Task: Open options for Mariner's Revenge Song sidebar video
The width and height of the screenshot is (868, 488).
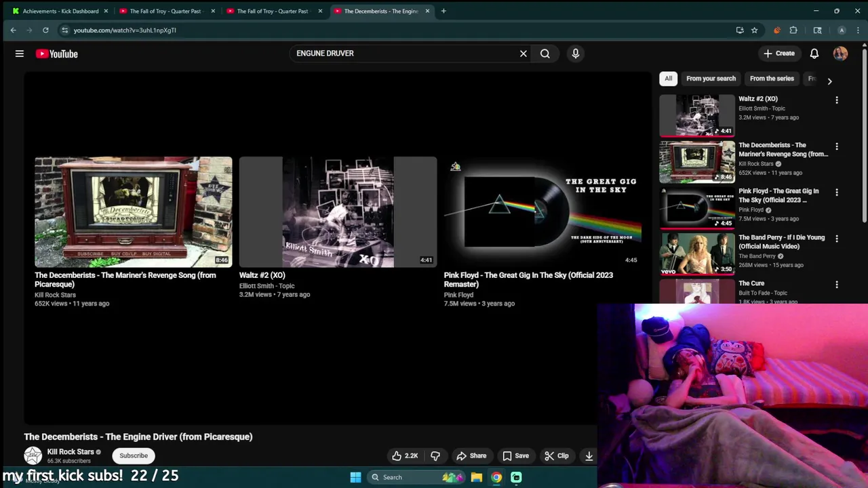Action: 837,146
